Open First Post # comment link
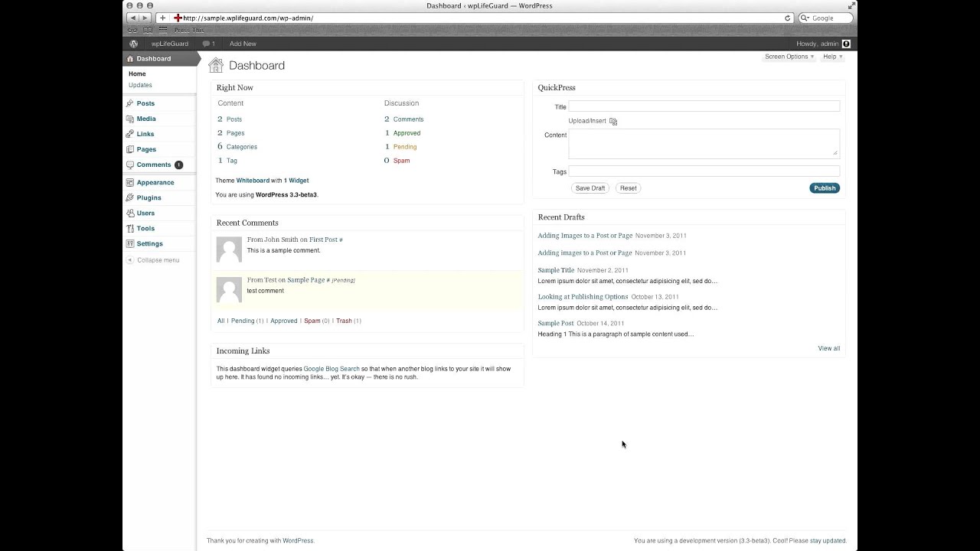 [x=326, y=240]
